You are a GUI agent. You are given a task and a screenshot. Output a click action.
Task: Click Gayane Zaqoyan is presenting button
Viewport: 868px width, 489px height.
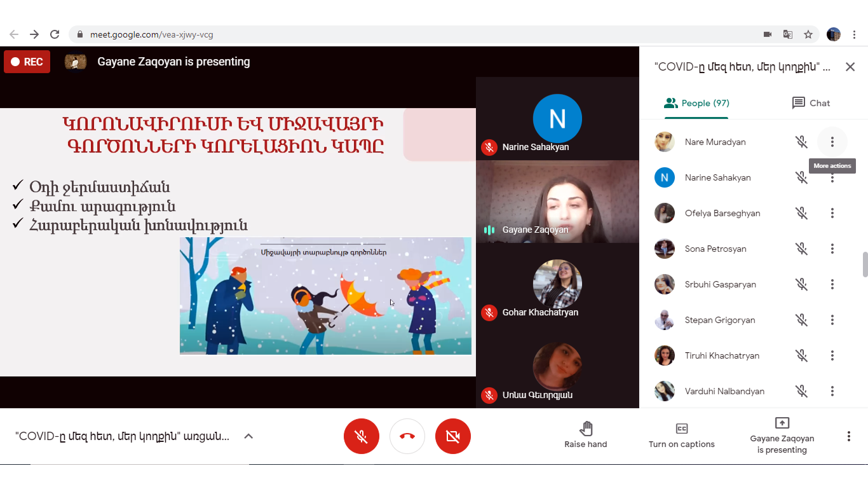point(782,436)
